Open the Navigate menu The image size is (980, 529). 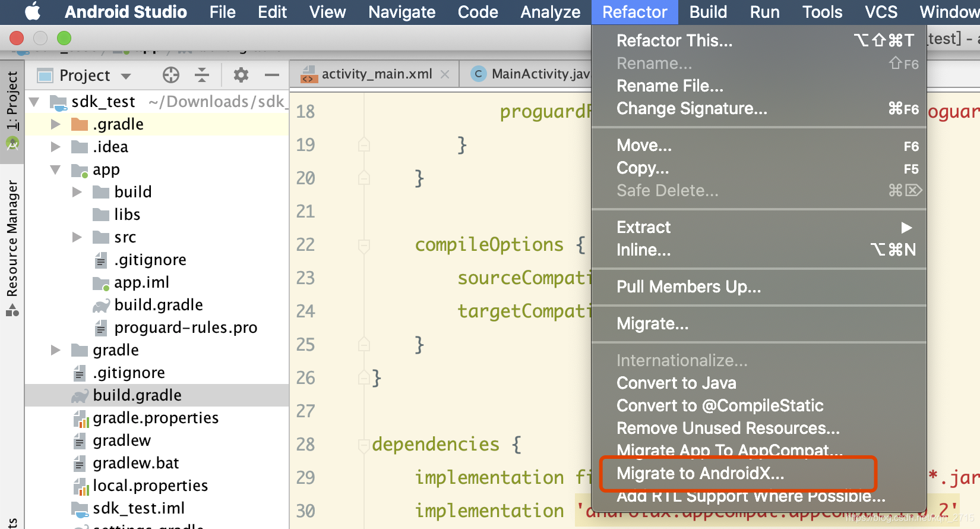pyautogui.click(x=402, y=12)
